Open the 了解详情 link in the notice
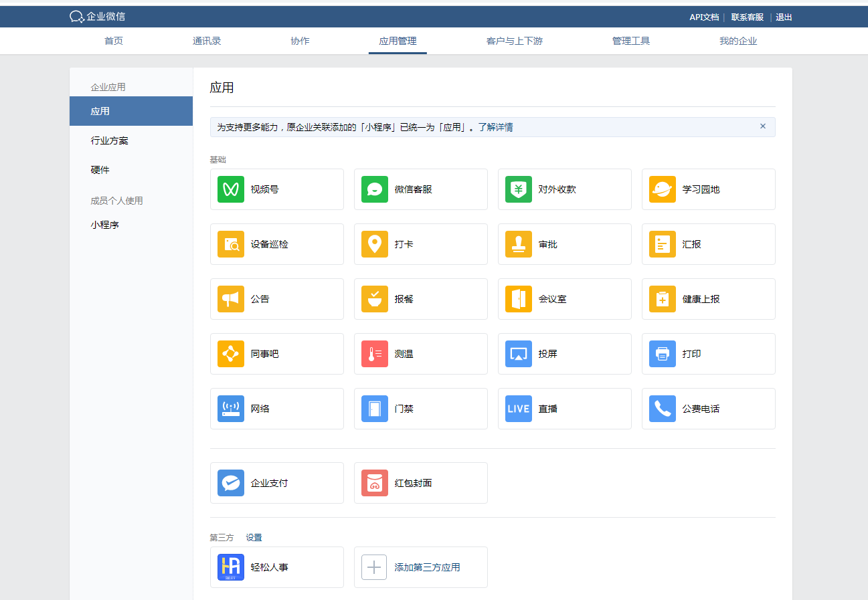868x600 pixels. pyautogui.click(x=496, y=126)
